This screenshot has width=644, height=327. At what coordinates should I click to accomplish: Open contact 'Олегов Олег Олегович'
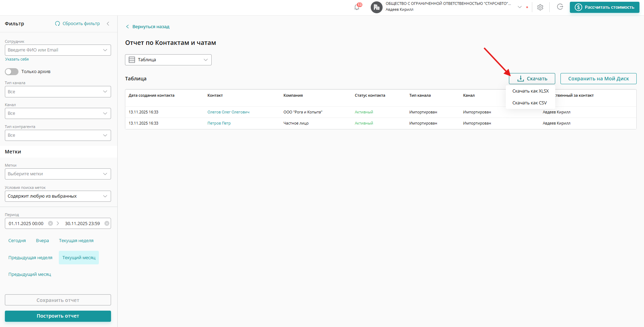(228, 112)
